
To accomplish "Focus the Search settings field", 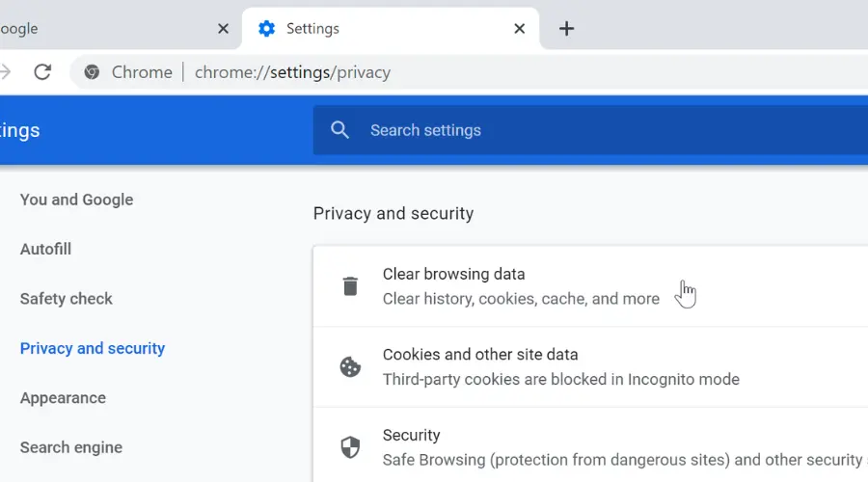I will point(590,130).
